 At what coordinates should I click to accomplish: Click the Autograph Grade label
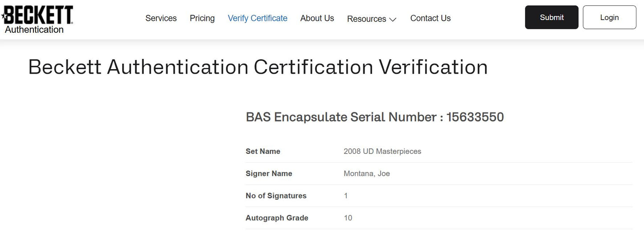[277, 218]
